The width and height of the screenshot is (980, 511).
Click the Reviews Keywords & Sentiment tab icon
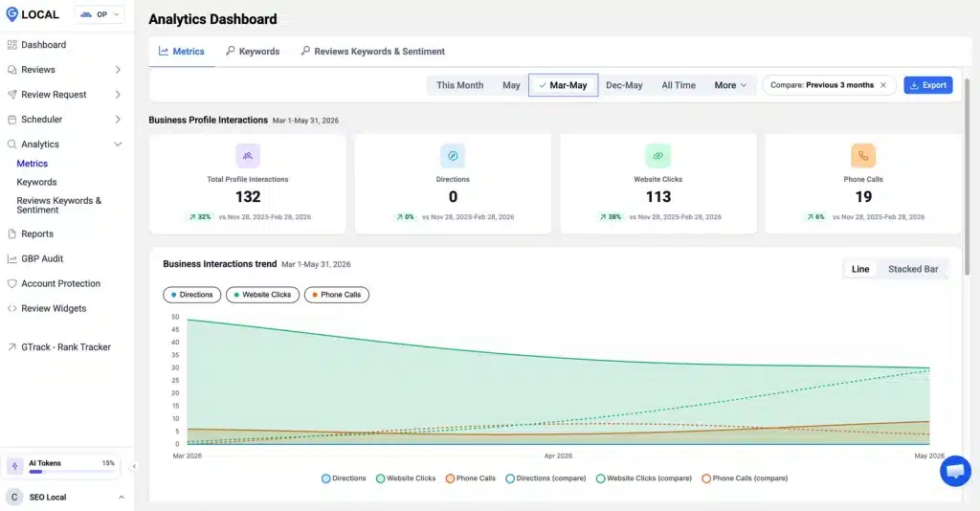coord(305,51)
